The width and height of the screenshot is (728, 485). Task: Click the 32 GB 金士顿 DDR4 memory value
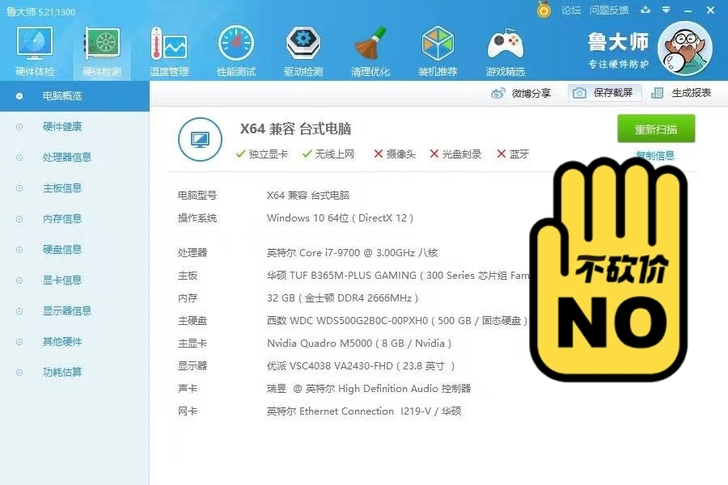point(343,298)
